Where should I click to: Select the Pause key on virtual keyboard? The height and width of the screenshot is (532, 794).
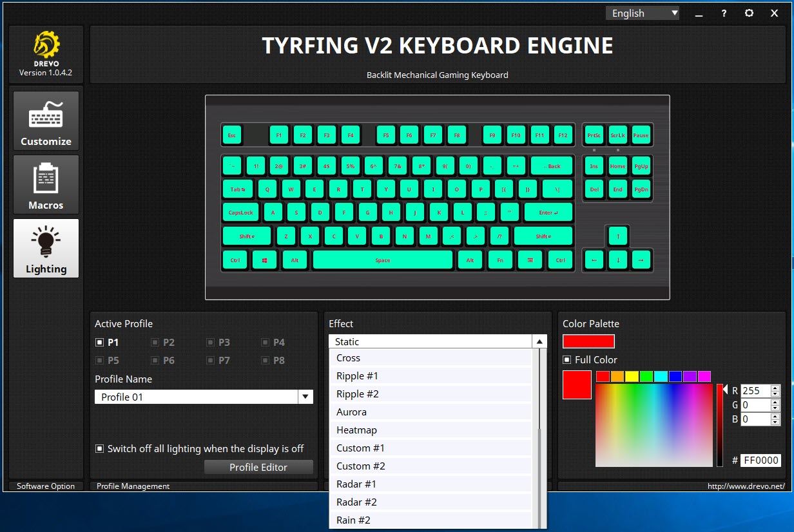pos(641,135)
